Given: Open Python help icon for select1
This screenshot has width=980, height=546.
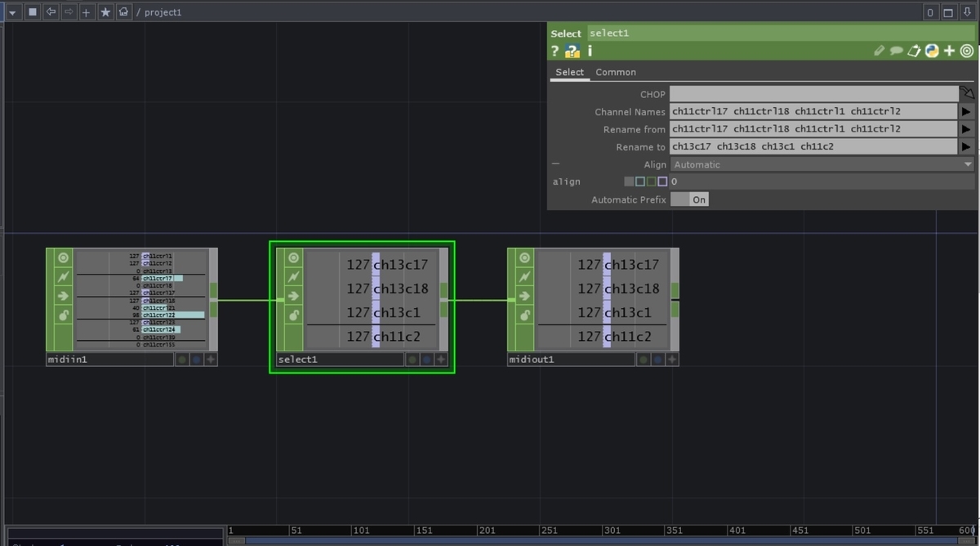Looking at the screenshot, I should (x=572, y=51).
